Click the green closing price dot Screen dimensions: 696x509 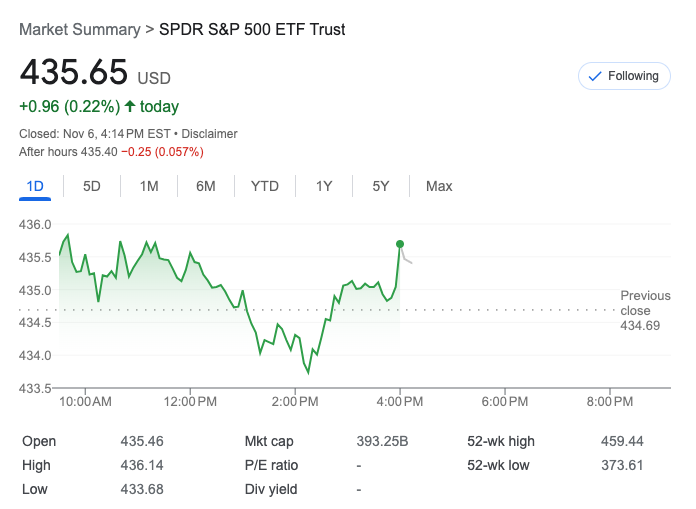(x=400, y=244)
